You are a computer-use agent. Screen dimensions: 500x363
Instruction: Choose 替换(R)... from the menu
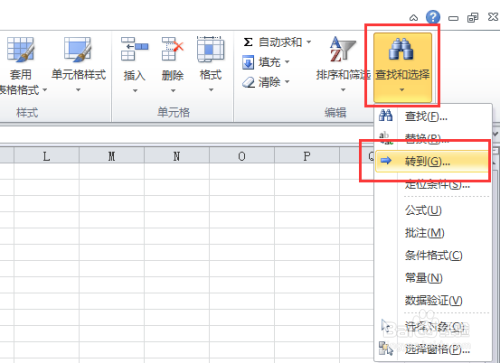coord(433,138)
